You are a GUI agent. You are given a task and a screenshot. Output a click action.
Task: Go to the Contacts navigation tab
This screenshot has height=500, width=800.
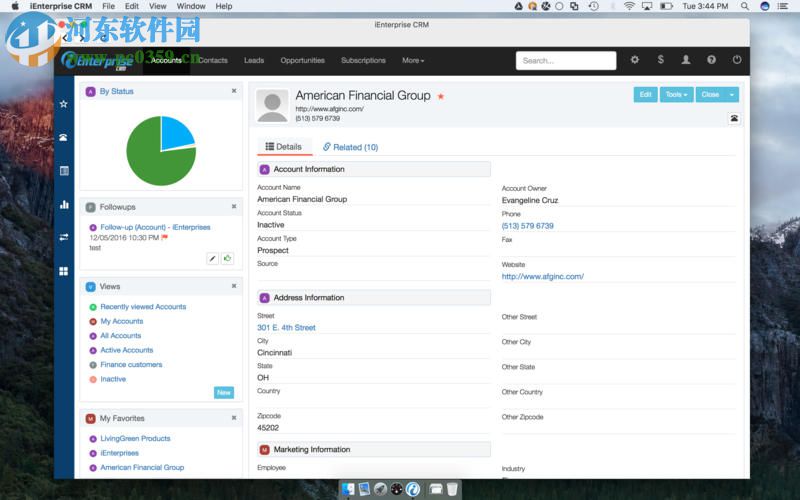[x=213, y=60]
